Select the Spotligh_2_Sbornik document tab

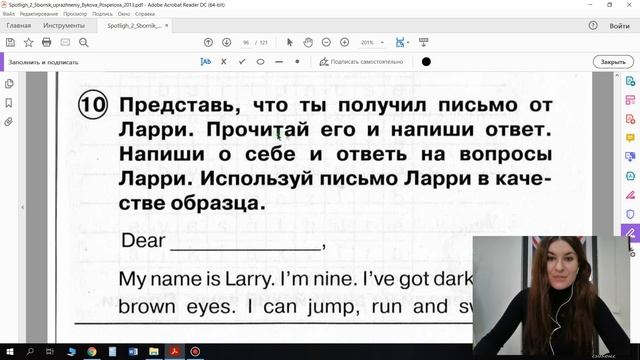(134, 26)
